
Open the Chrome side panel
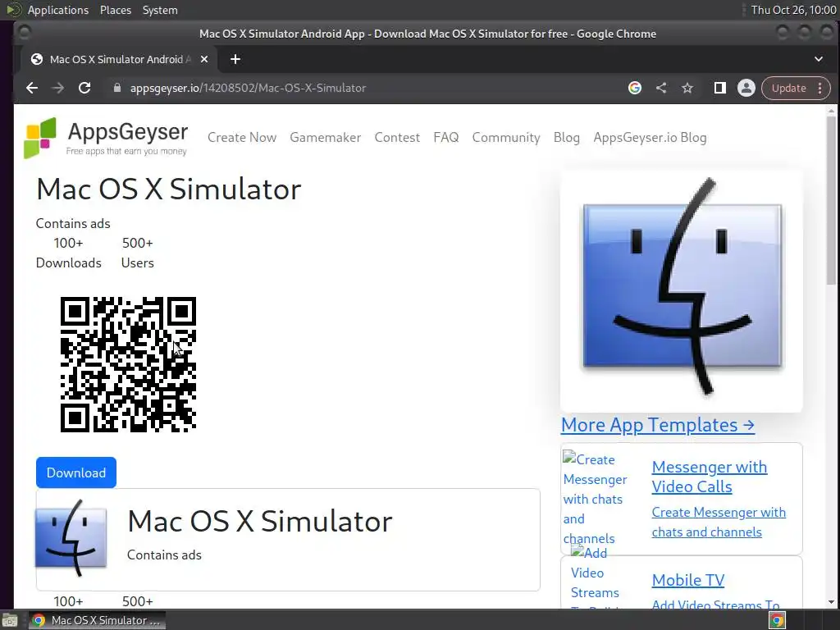720,88
